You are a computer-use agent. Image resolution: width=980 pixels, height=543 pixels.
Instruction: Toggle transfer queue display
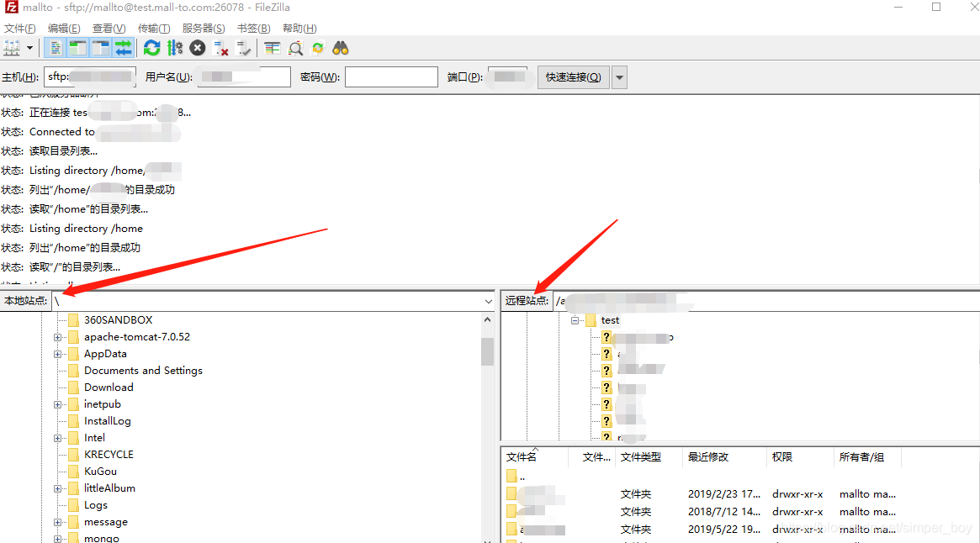click(123, 48)
